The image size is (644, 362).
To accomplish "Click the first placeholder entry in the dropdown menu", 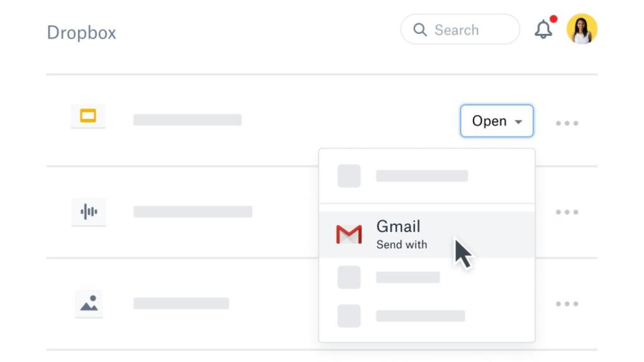I will coord(421,177).
